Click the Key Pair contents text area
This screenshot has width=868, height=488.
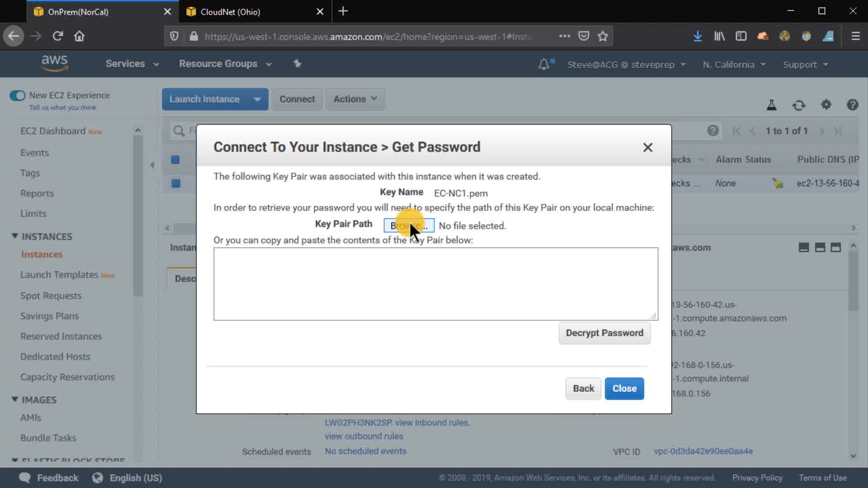click(435, 284)
